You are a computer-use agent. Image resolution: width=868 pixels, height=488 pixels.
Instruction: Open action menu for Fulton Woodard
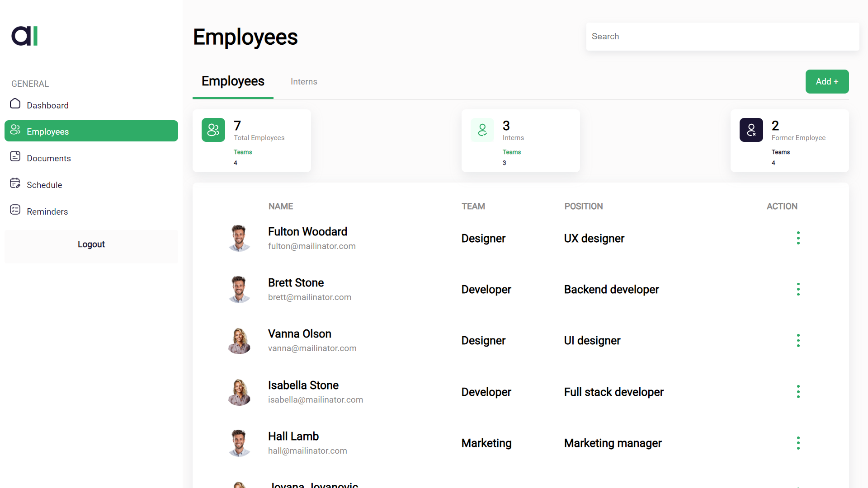798,238
